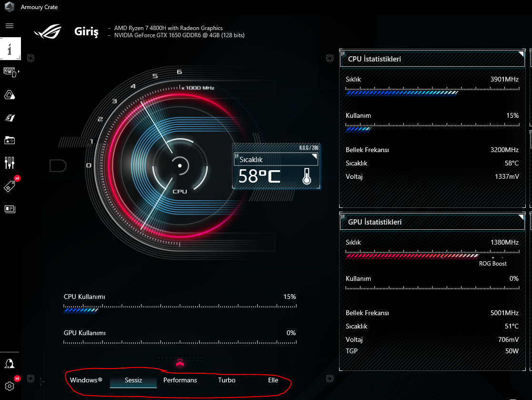This screenshot has height=400, width=532.
Task: Open Scenario Profiles sliders icon
Action: coord(10,163)
